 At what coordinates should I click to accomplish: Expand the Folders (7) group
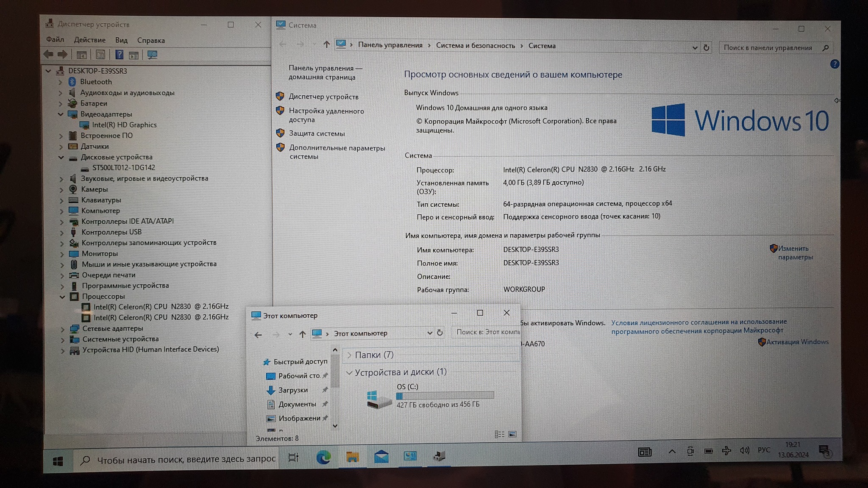pos(349,355)
